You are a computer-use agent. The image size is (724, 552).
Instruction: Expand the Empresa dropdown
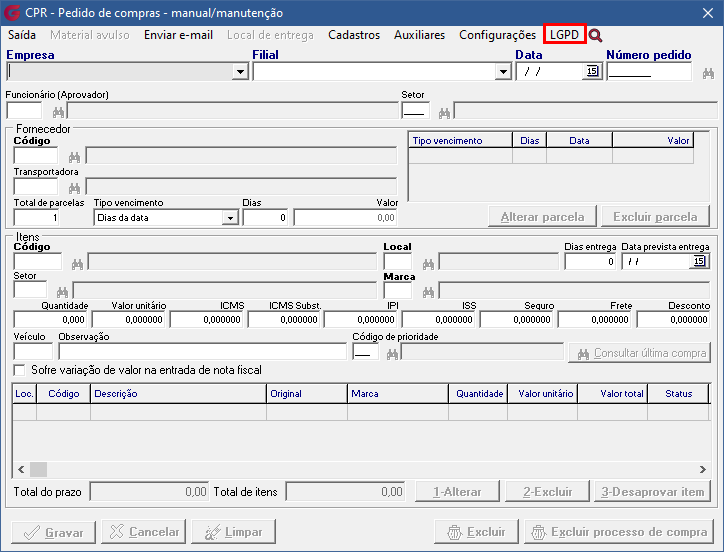240,72
